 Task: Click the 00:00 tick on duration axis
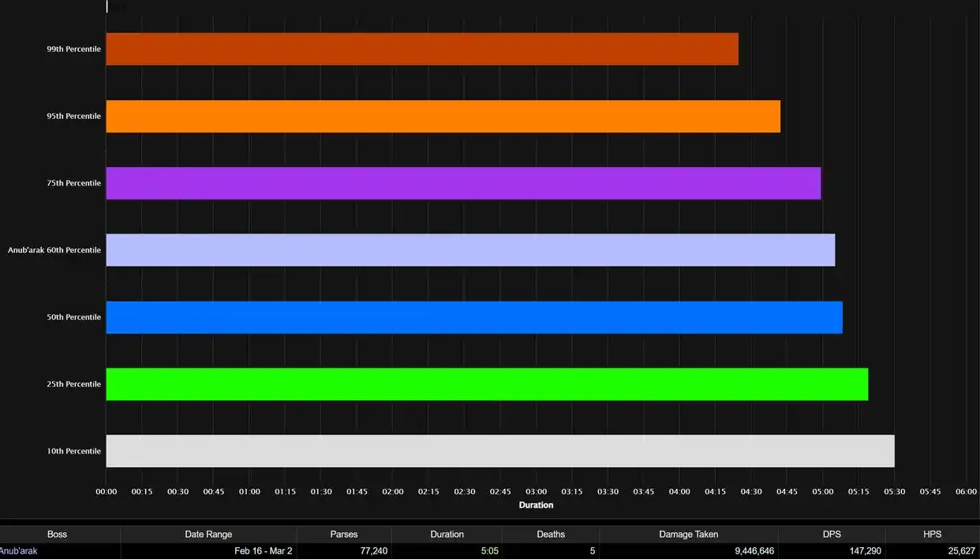click(107, 491)
